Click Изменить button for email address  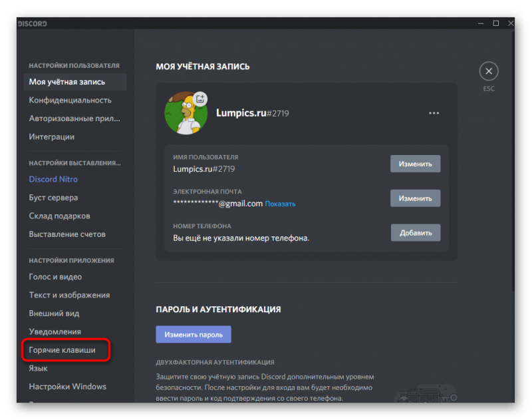[415, 198]
